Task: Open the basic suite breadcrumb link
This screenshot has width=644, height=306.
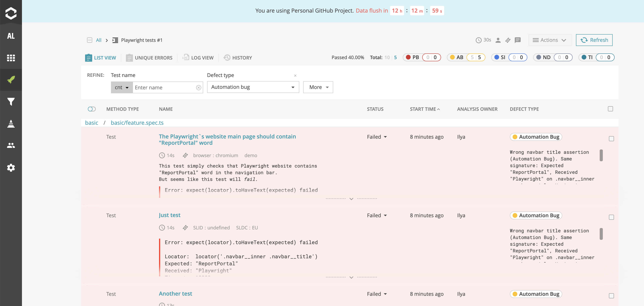Action: (92, 123)
